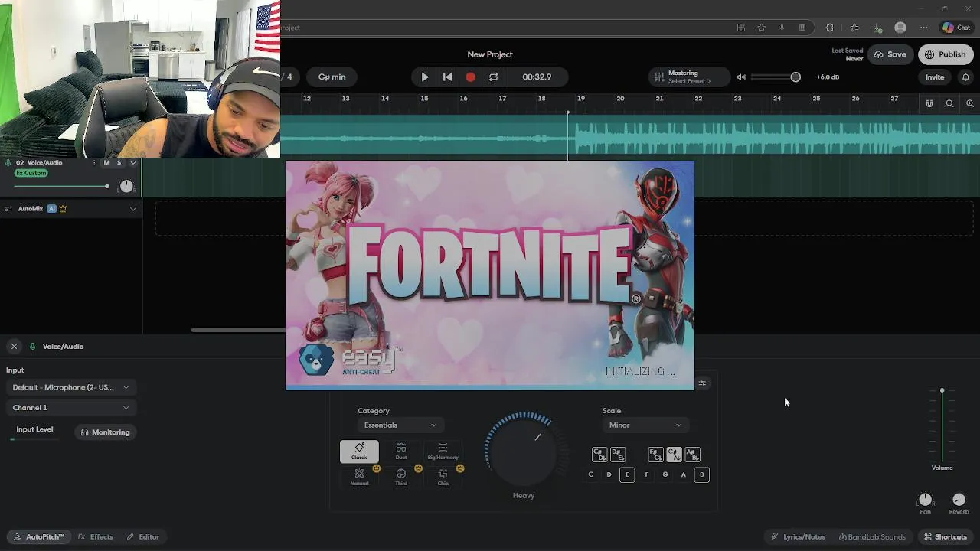Adjust the master volume slider
The image size is (980, 551).
tap(776, 77)
